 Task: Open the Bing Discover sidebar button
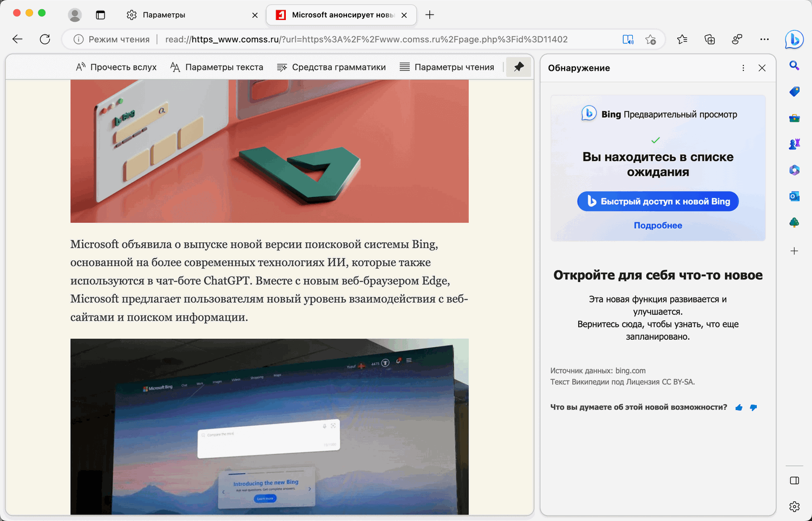click(x=794, y=39)
